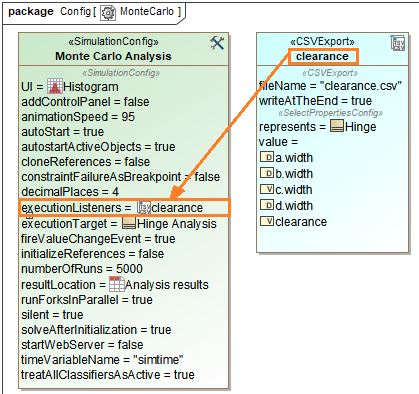Select the d.width value entry

coord(286,205)
